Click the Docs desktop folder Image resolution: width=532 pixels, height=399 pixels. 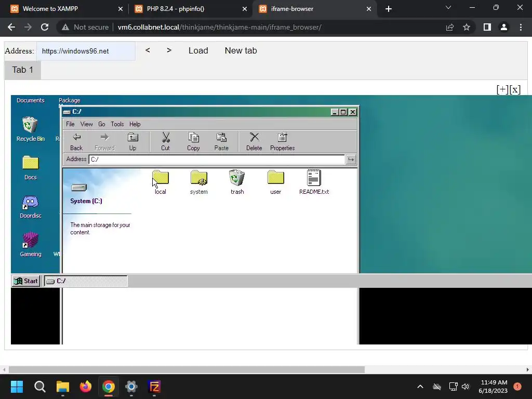pos(30,168)
